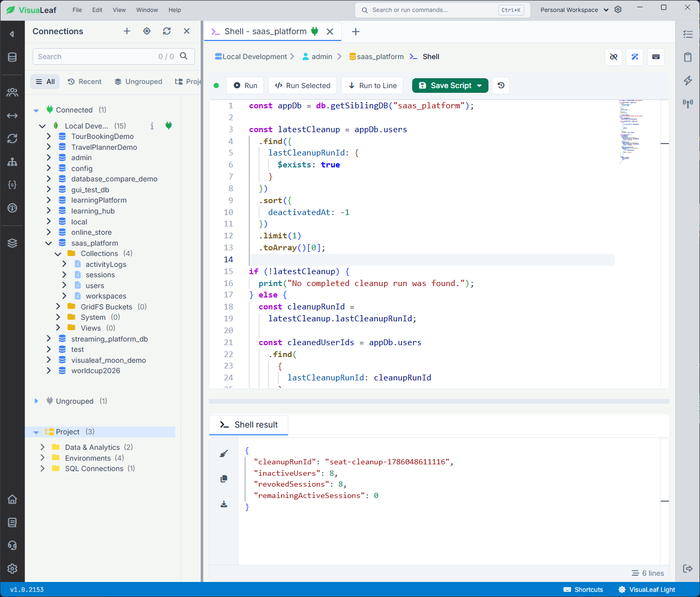Open the support headset sidebar icon

coord(12,545)
